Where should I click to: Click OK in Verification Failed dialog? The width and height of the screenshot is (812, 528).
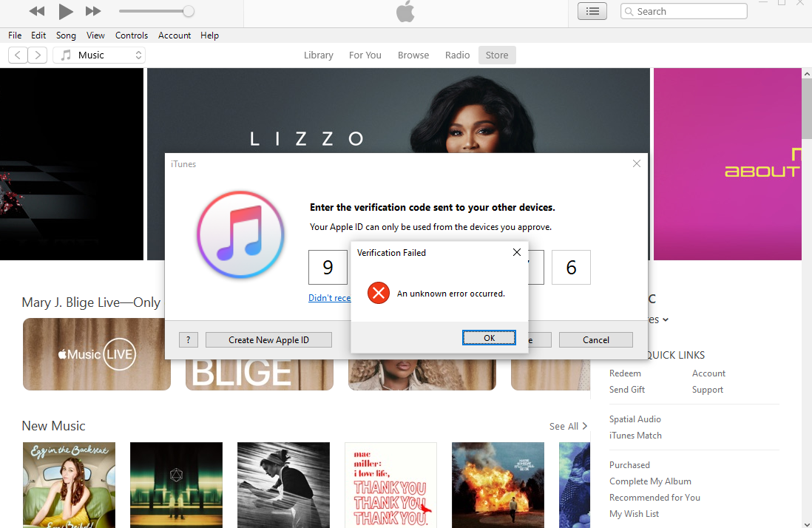click(x=489, y=337)
